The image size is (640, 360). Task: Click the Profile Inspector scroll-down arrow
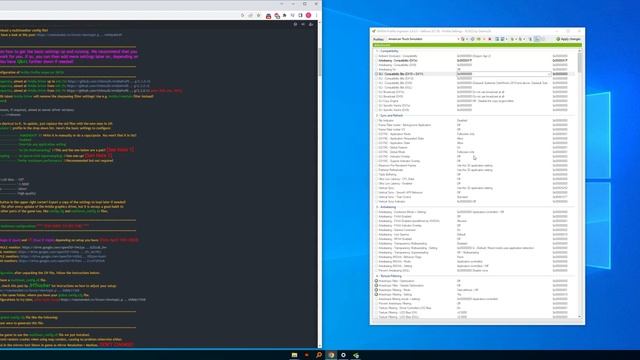click(580, 317)
